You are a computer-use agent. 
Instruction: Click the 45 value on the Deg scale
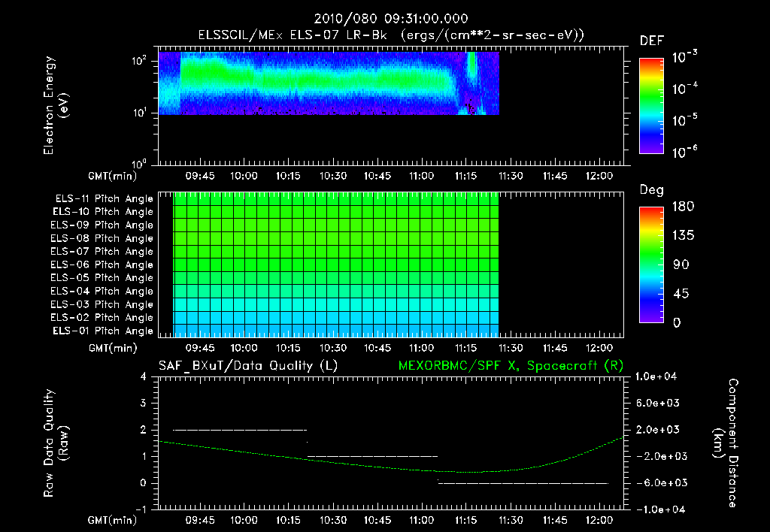tap(681, 294)
